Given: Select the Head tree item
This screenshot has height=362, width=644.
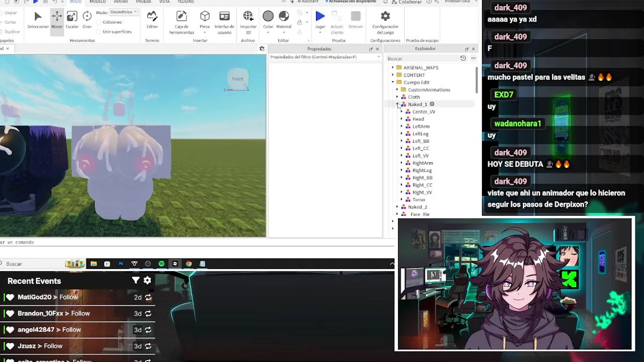Looking at the screenshot, I should pos(418,119).
